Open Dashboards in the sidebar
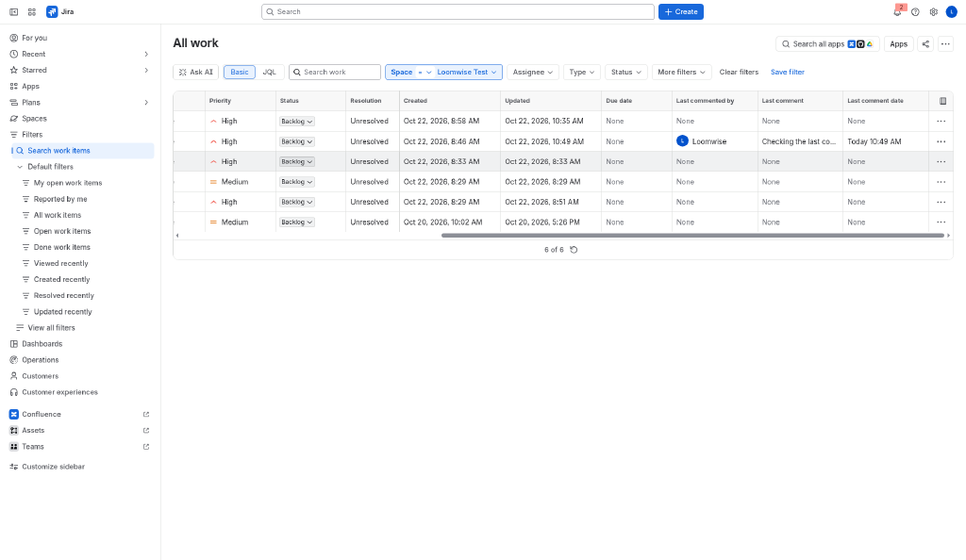Viewport: 966px width, 560px height. (x=80, y=344)
